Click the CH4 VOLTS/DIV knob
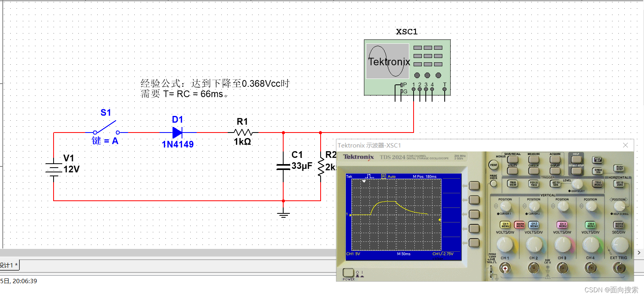The width and height of the screenshot is (644, 297). (x=591, y=245)
